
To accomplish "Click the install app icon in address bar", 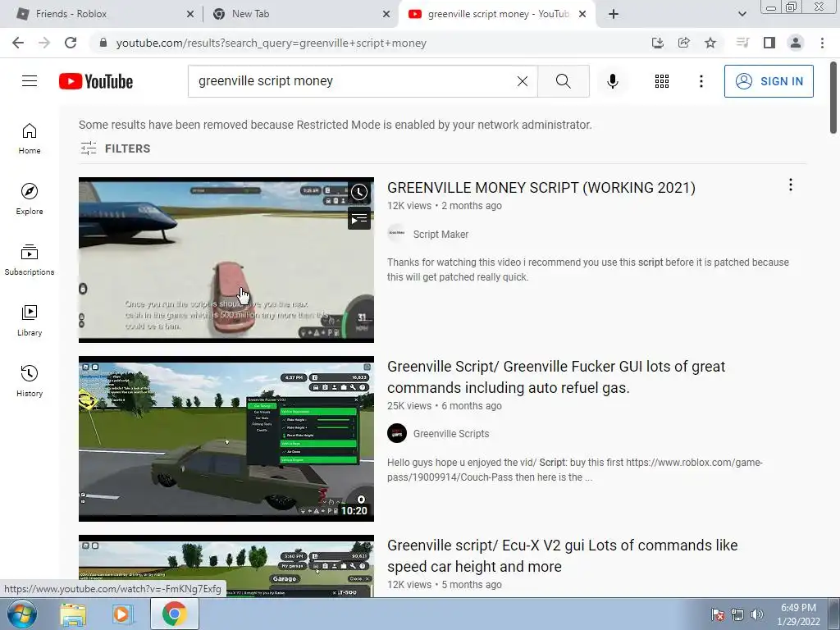I will 657,43.
